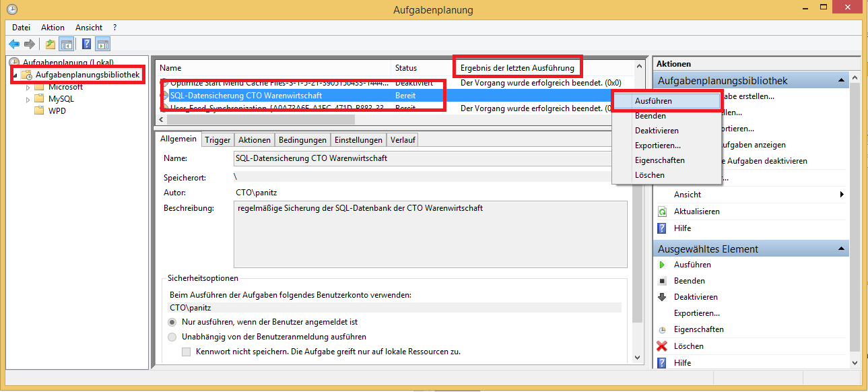Expand the Microsoft folder in the tree
Image resolution: width=868 pixels, height=392 pixels.
28,87
